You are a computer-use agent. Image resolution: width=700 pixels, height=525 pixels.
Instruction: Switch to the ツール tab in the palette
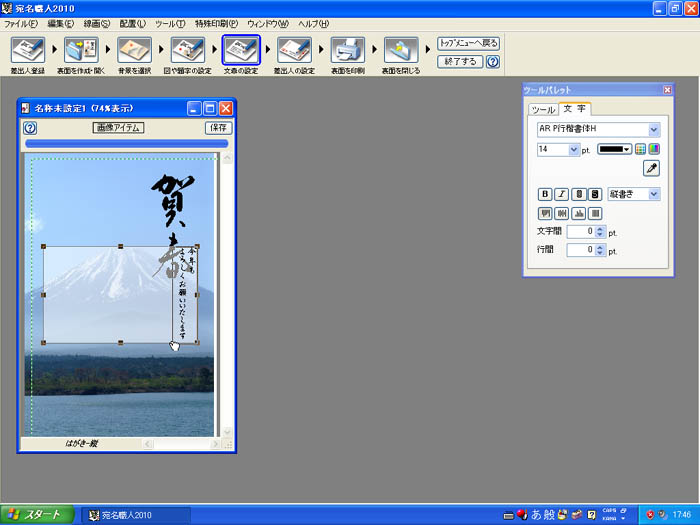click(542, 109)
